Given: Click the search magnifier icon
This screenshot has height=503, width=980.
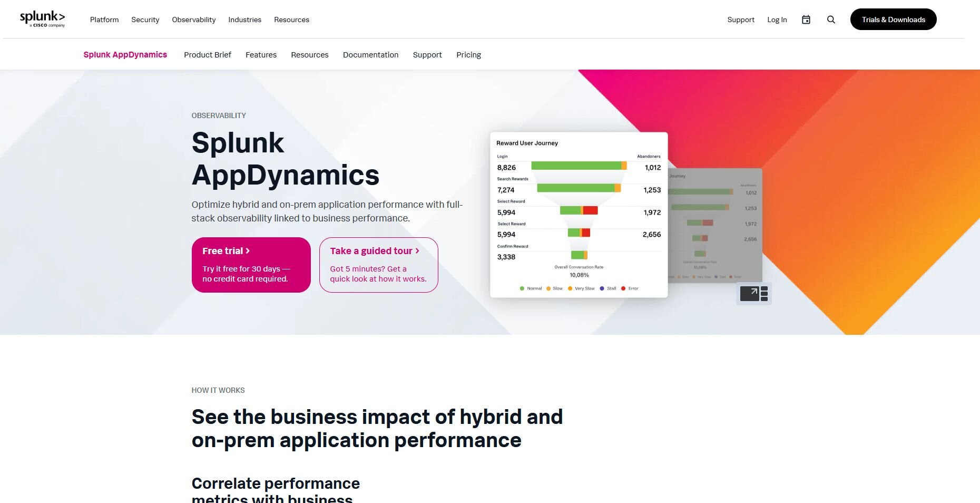Looking at the screenshot, I should (x=831, y=20).
